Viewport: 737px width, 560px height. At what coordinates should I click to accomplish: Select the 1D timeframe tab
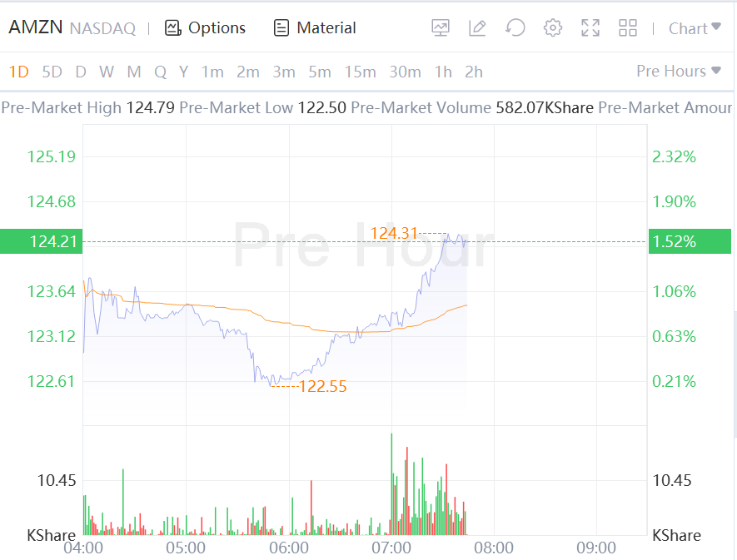[x=18, y=72]
